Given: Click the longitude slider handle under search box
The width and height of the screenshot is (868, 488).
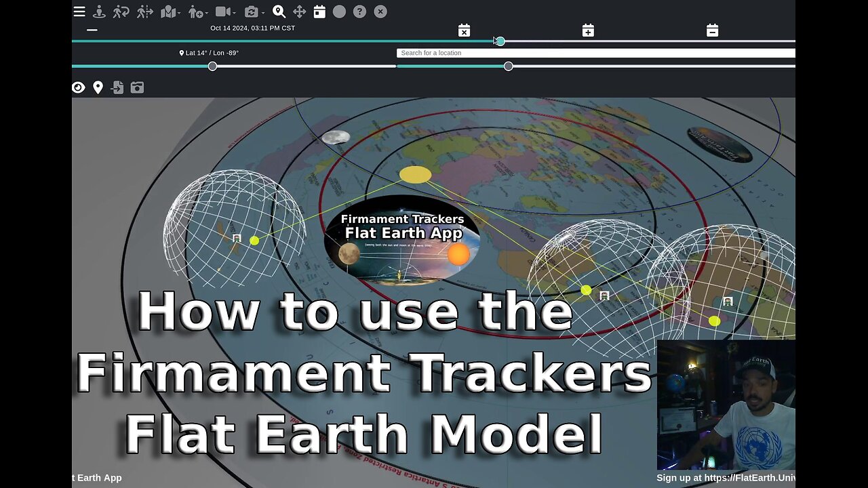Looking at the screenshot, I should (x=509, y=66).
